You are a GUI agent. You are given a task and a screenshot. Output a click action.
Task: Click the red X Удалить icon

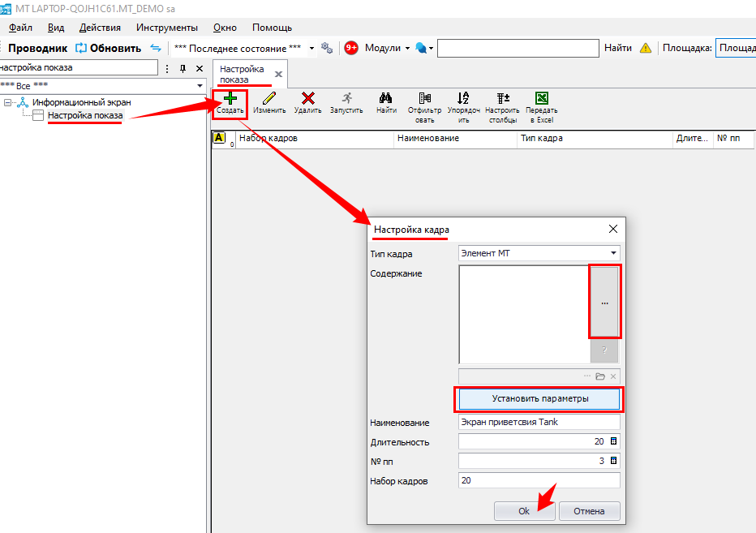307,99
